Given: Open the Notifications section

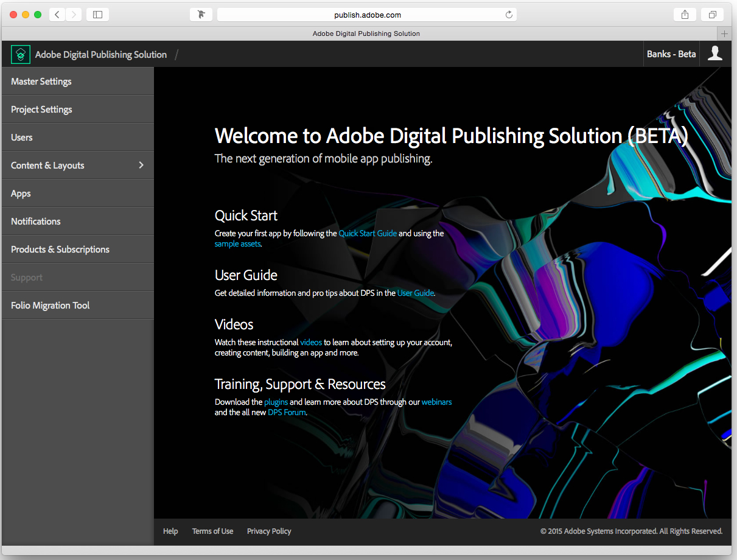Looking at the screenshot, I should pos(35,221).
